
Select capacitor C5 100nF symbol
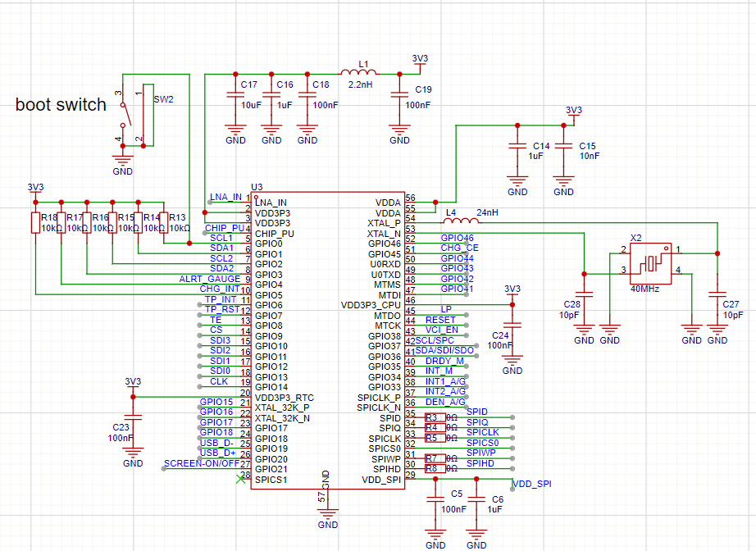435,499
